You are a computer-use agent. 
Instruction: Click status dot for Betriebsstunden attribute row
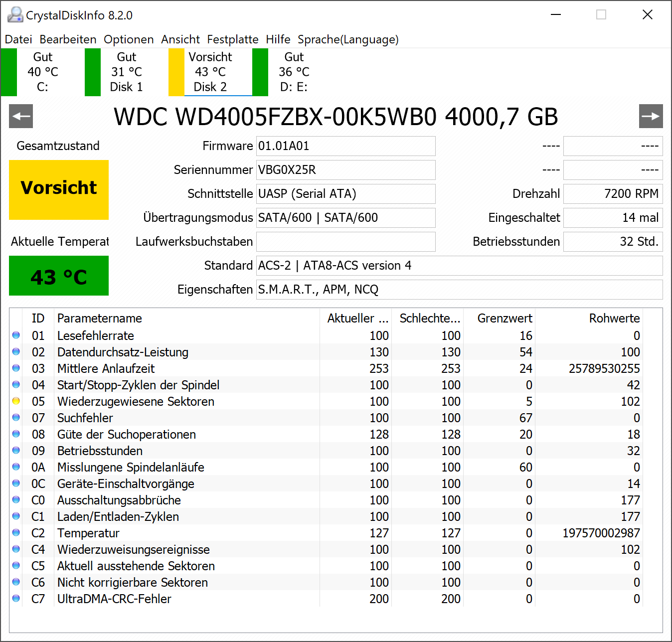pyautogui.click(x=16, y=450)
